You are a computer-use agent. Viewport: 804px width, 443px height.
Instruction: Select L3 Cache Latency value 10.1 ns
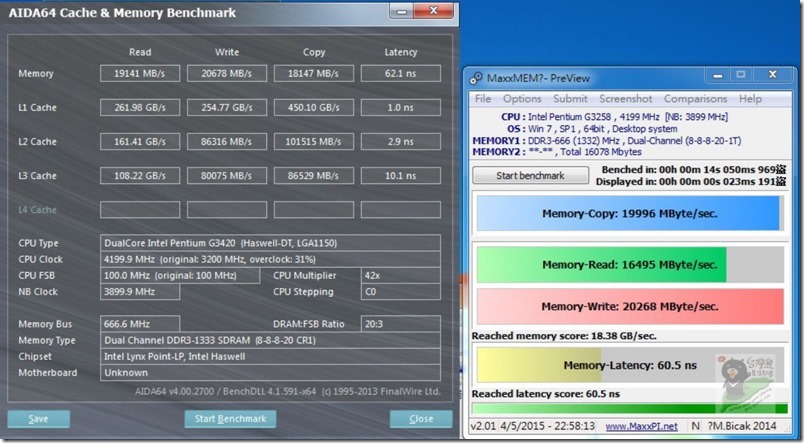pyautogui.click(x=400, y=175)
